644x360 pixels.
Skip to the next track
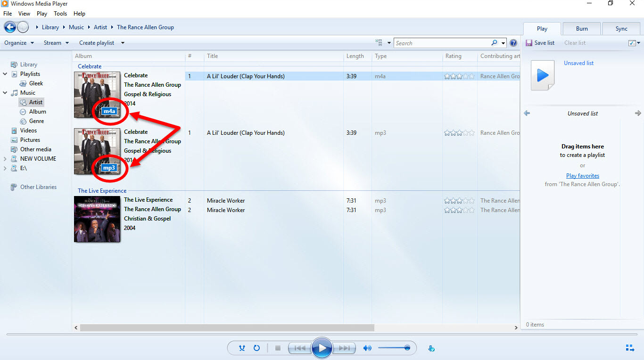(x=344, y=348)
